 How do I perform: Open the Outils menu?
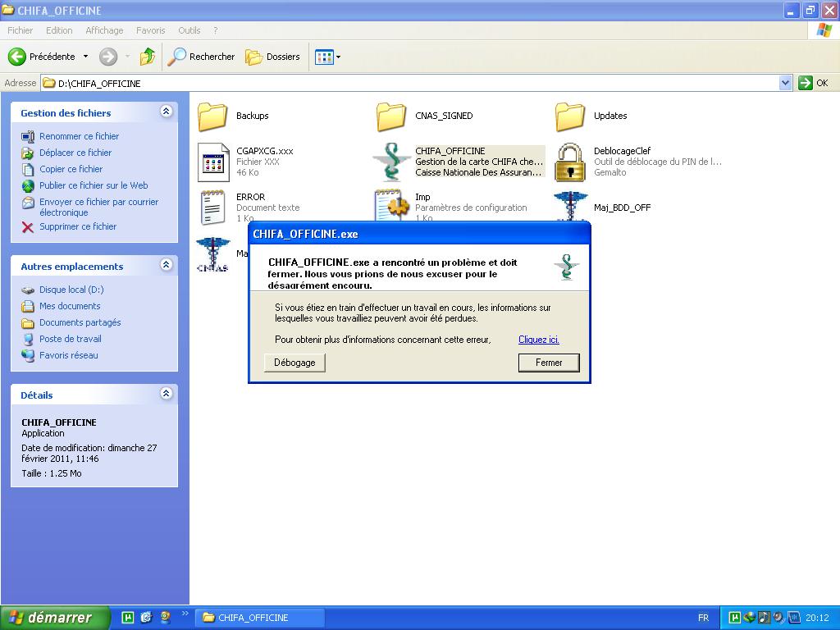(189, 30)
